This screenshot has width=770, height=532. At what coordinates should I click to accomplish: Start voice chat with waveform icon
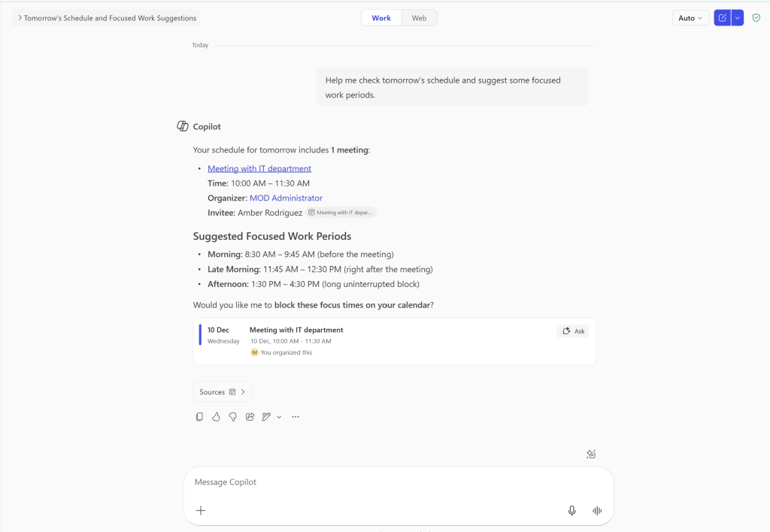pyautogui.click(x=597, y=511)
